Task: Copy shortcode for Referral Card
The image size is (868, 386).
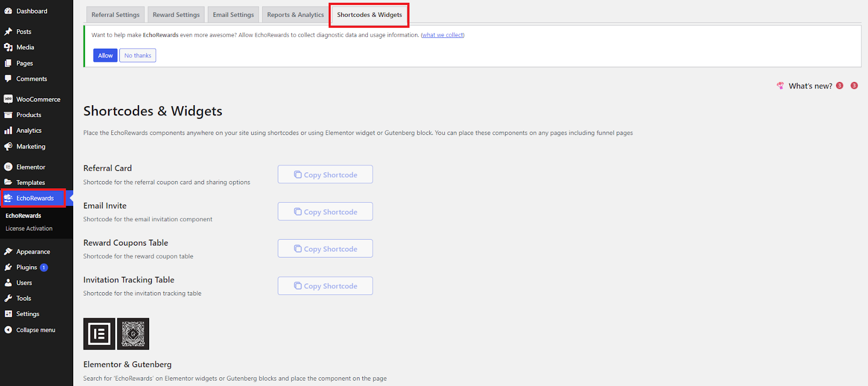Action: 325,175
